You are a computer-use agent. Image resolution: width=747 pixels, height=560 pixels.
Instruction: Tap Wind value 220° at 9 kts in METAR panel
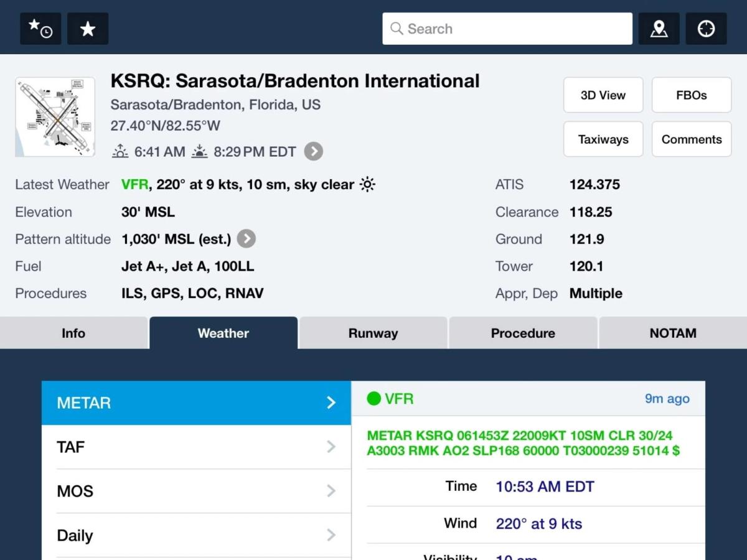(538, 524)
